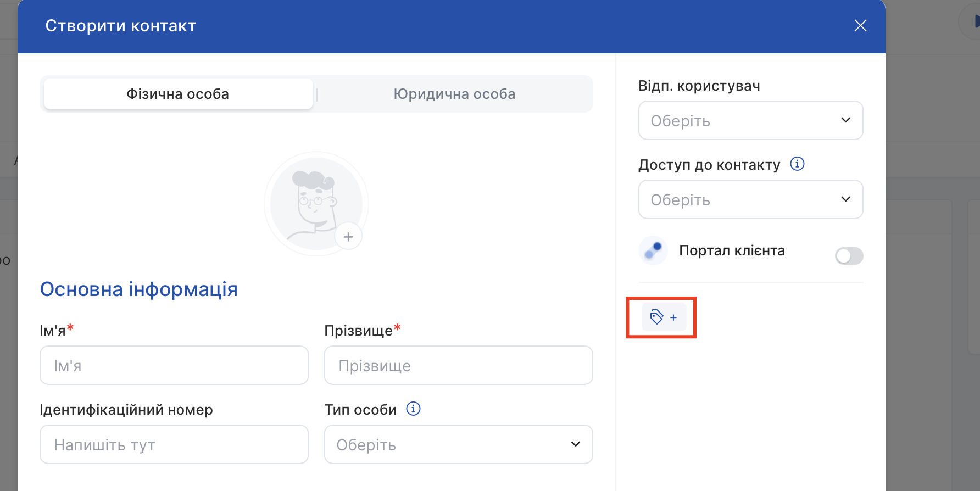
Task: Add avatar photo with plus icon
Action: tap(348, 237)
